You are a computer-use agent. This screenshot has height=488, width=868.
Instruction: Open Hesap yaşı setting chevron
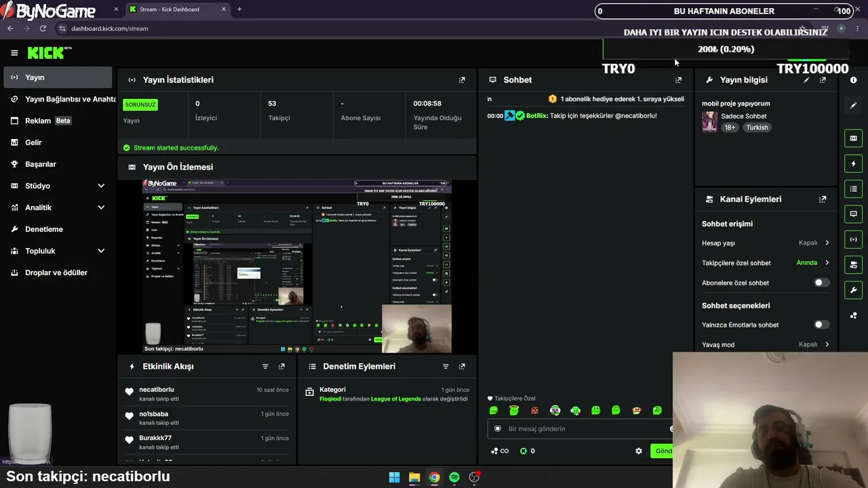pyautogui.click(x=827, y=243)
